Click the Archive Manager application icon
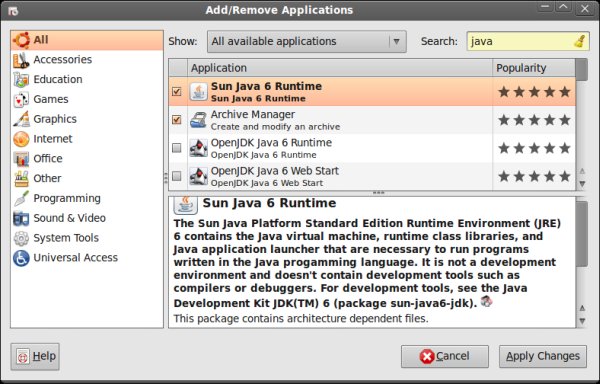This screenshot has width=600, height=384. click(199, 120)
